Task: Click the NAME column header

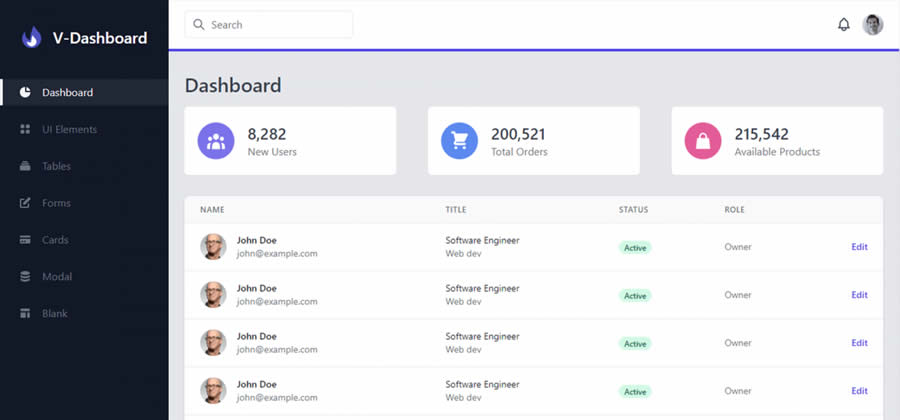Action: [212, 210]
